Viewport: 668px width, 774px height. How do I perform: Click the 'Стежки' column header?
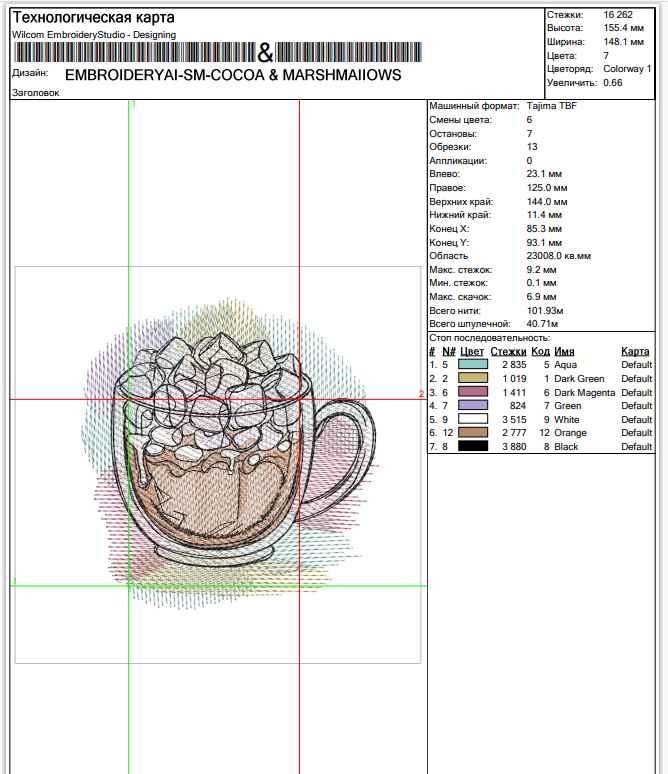508,352
